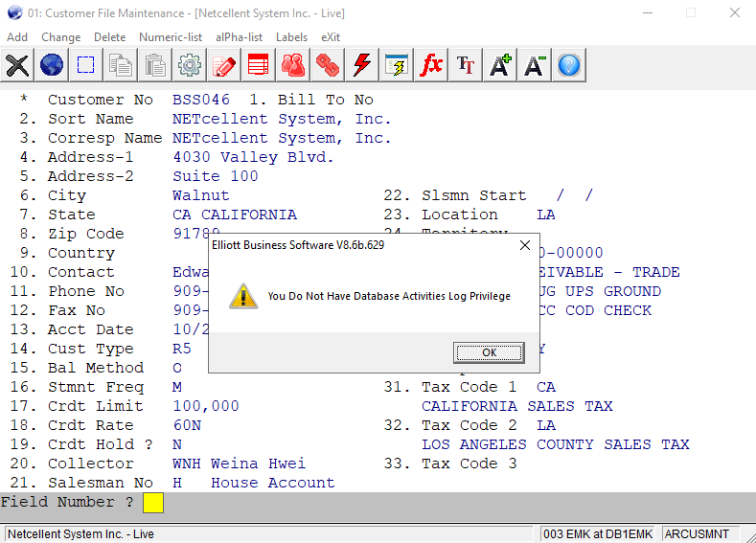Click the X cancel toolbar icon
This screenshot has height=543, width=756.
click(17, 65)
